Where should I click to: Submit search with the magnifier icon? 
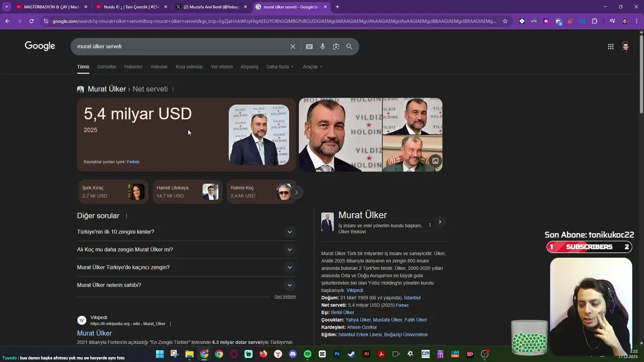pos(349,46)
